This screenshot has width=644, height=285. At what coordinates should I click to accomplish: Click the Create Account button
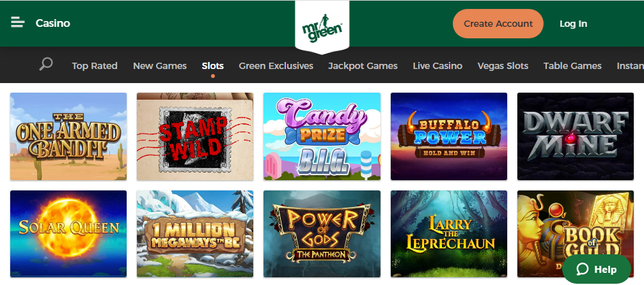(x=498, y=24)
